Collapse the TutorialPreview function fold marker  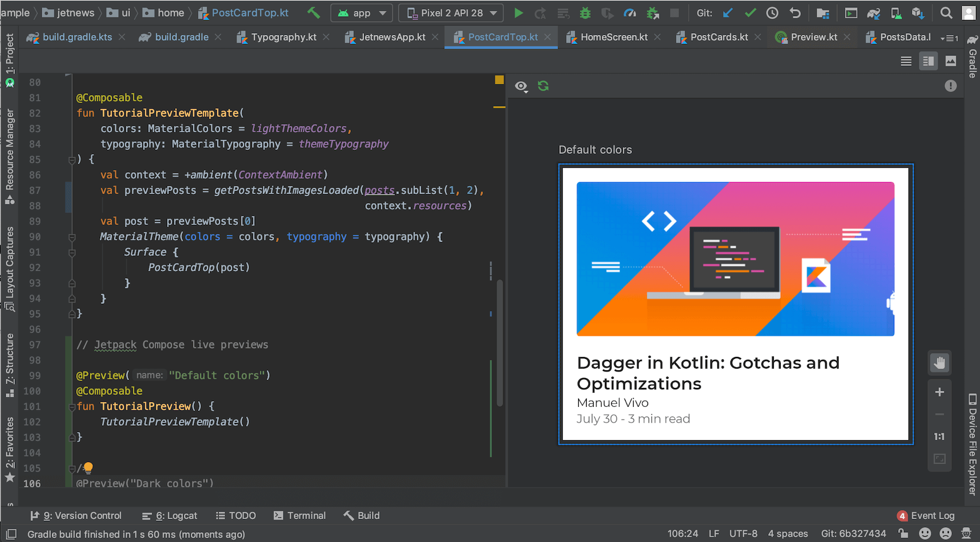[x=72, y=407]
